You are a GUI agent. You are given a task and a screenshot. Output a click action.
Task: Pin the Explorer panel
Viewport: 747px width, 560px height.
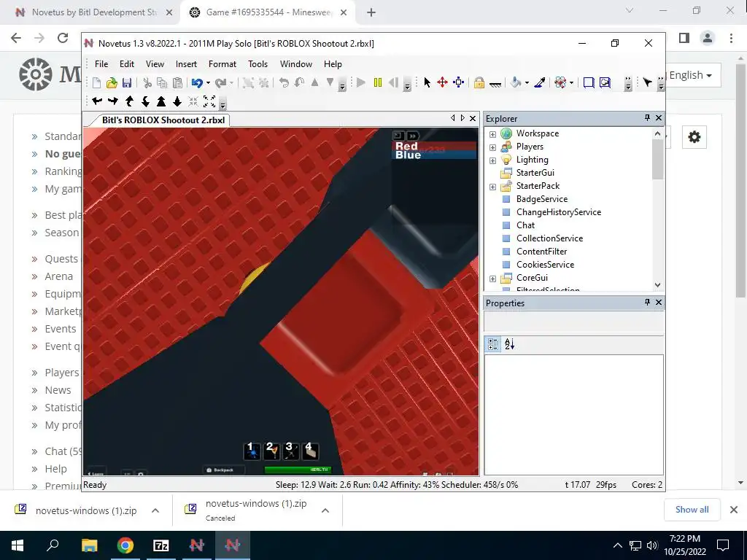(647, 117)
